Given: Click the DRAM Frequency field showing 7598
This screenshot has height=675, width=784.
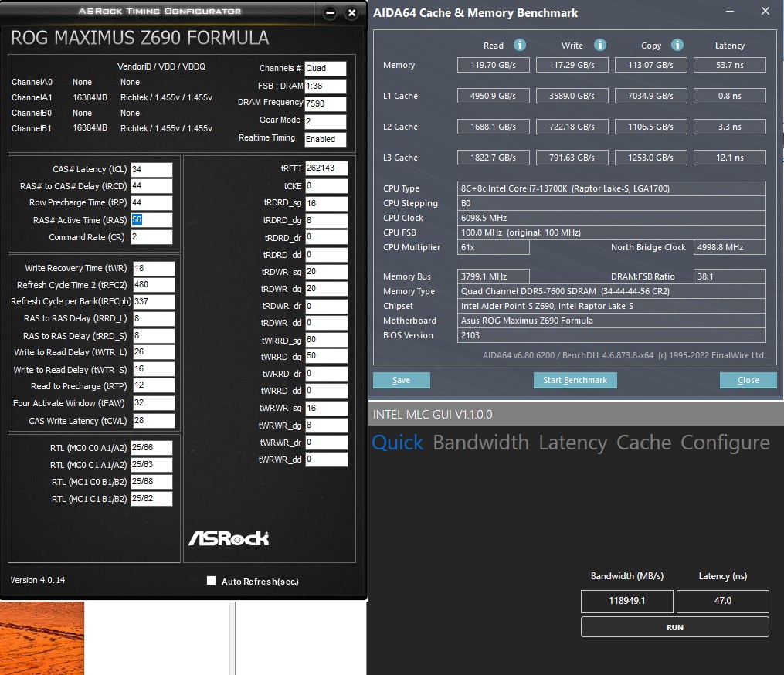Looking at the screenshot, I should pyautogui.click(x=325, y=104).
